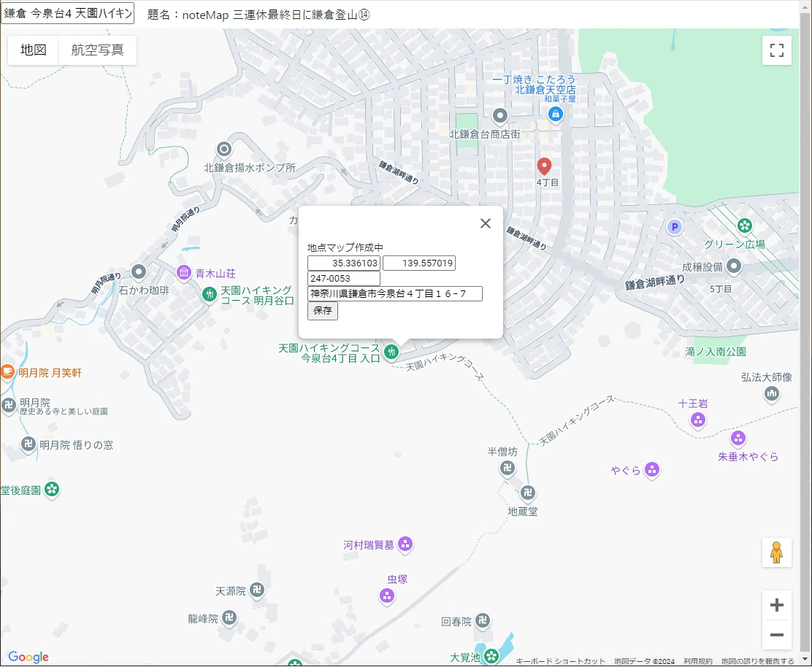Click the red 4丁目 location marker
Image resolution: width=812 pixels, height=667 pixels.
544,166
